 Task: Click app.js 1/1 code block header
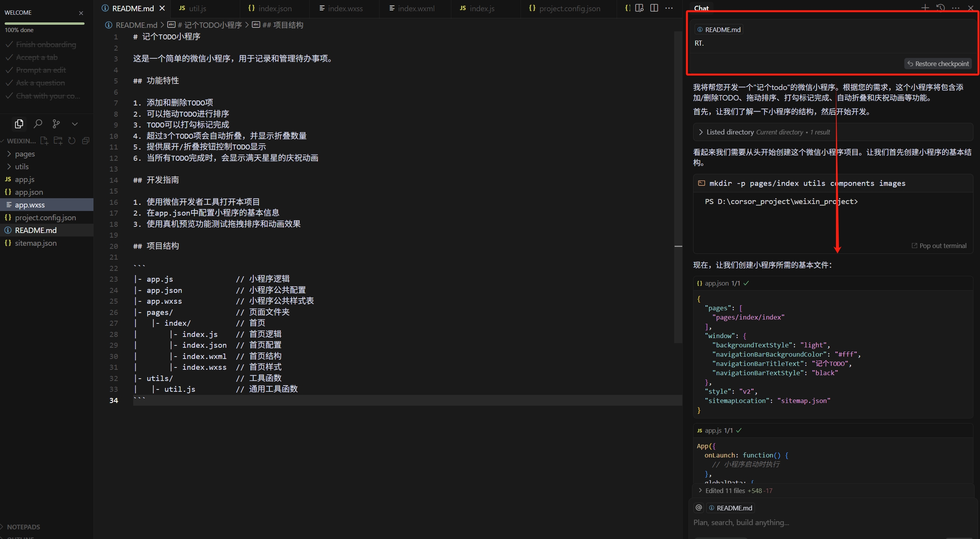pyautogui.click(x=833, y=430)
